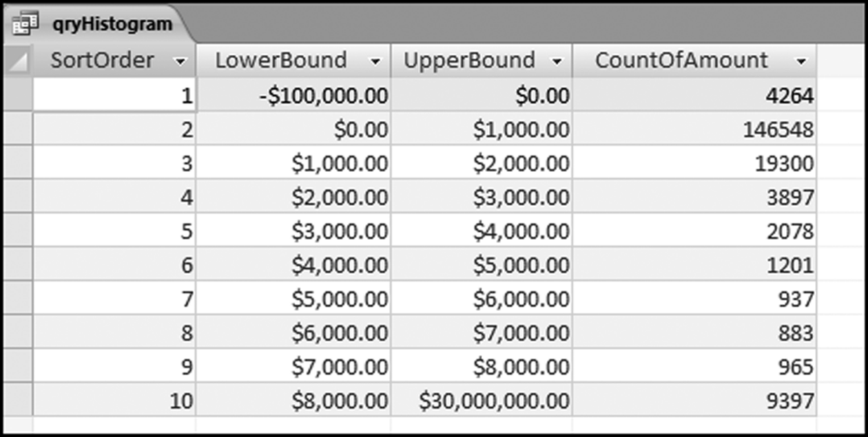Select the row selector for row 5

click(x=18, y=231)
